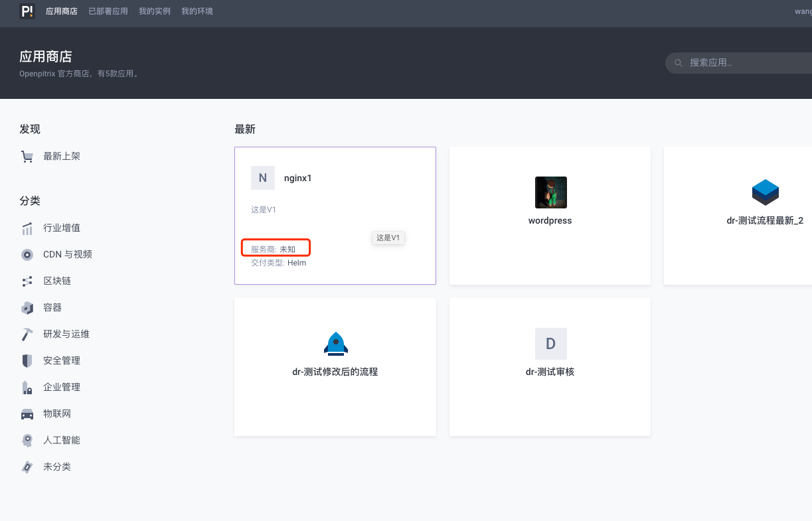Viewport: 812px width, 521px height.
Task: View the dr-测试审核 app details
Action: coord(550,367)
